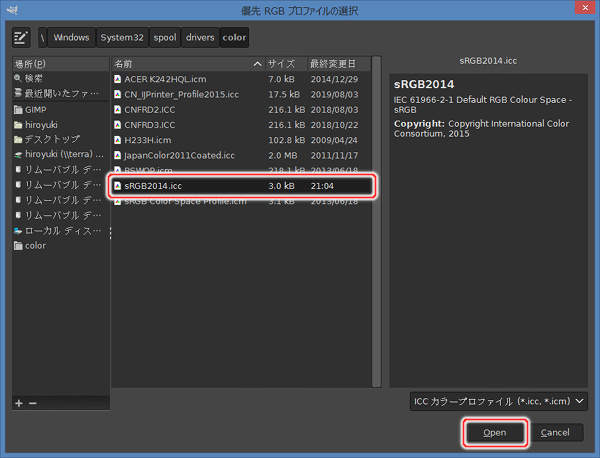Viewport: 600px width, 458px height.
Task: Click the sRGB2014 preview heading
Action: pos(424,84)
